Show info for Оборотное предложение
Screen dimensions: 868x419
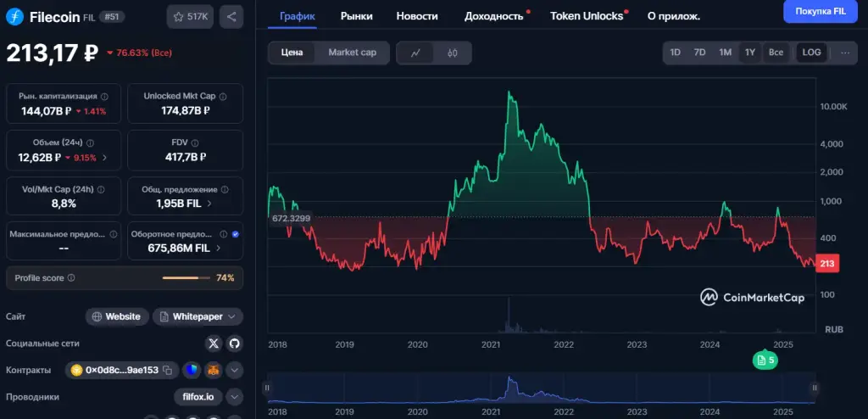click(x=224, y=234)
